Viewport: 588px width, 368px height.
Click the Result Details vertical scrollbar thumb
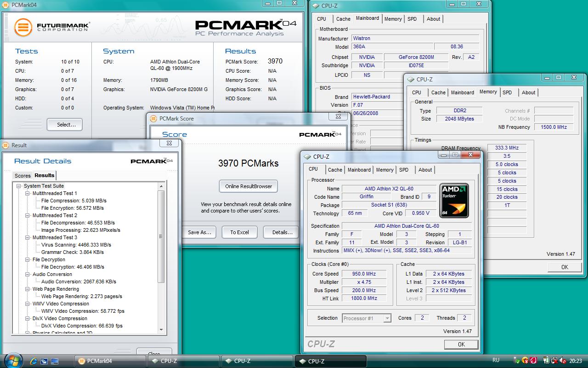(161, 236)
